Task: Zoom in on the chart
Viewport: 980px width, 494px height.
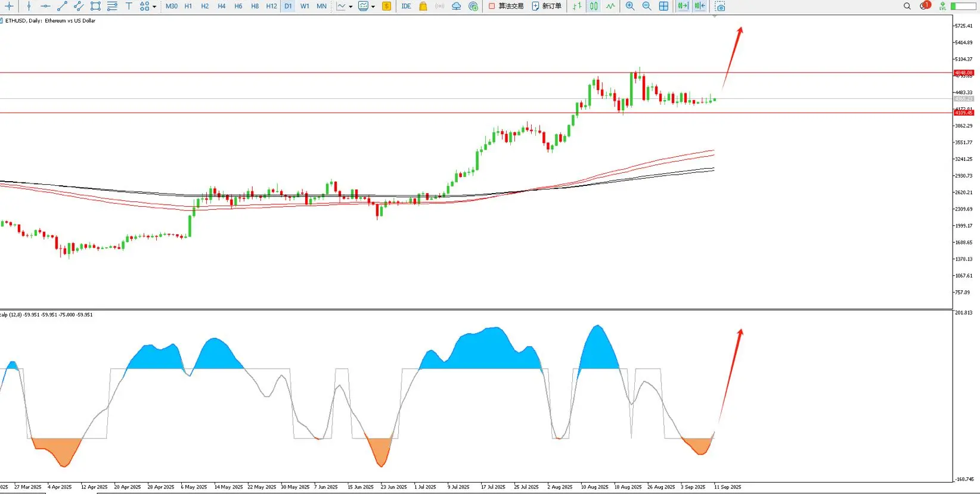Action: [630, 6]
